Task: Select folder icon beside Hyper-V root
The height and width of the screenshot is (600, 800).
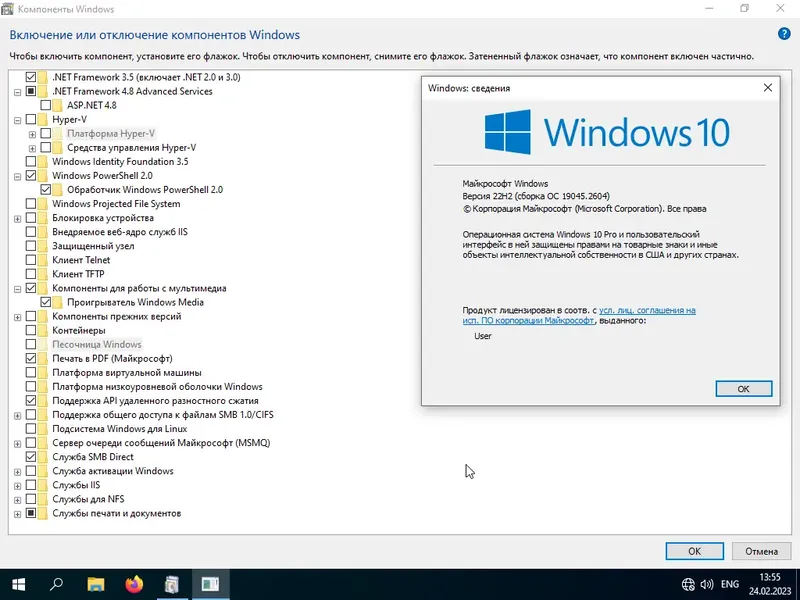Action: 42,119
